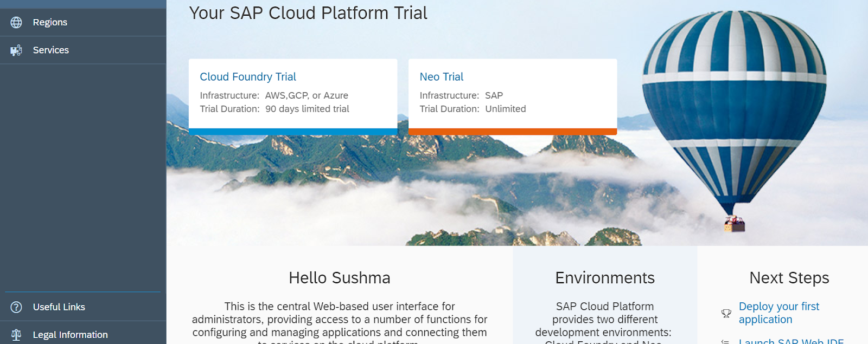Click the 'Hello Sushma' heading
868x344 pixels.
[x=340, y=278]
